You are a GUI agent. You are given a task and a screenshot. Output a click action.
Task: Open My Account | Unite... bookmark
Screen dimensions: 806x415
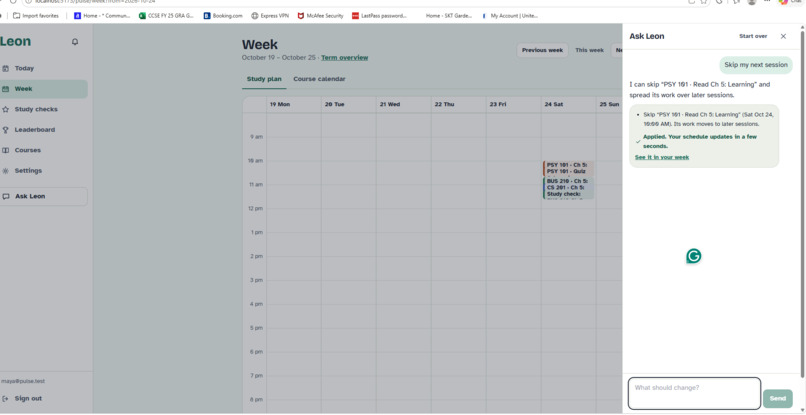click(510, 16)
